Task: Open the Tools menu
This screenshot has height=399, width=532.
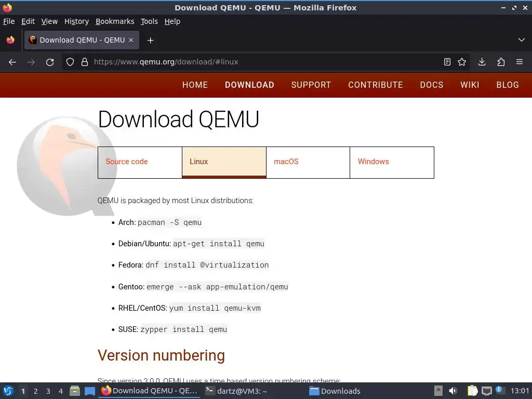Action: coord(149,21)
